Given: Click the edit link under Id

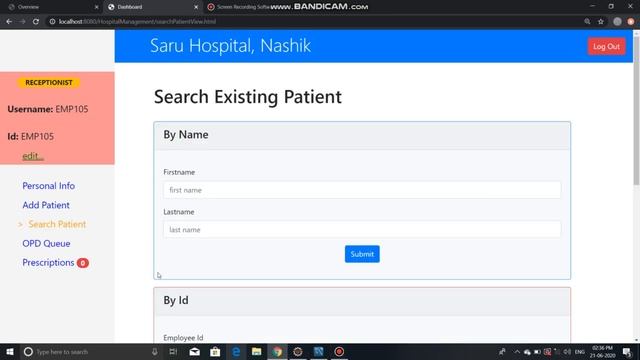Looking at the screenshot, I should (x=33, y=156).
